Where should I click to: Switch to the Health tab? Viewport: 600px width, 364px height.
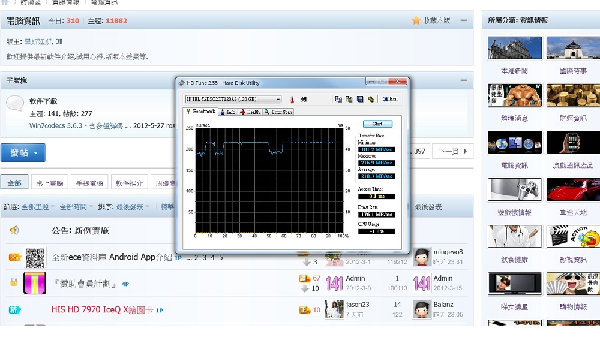[250, 112]
